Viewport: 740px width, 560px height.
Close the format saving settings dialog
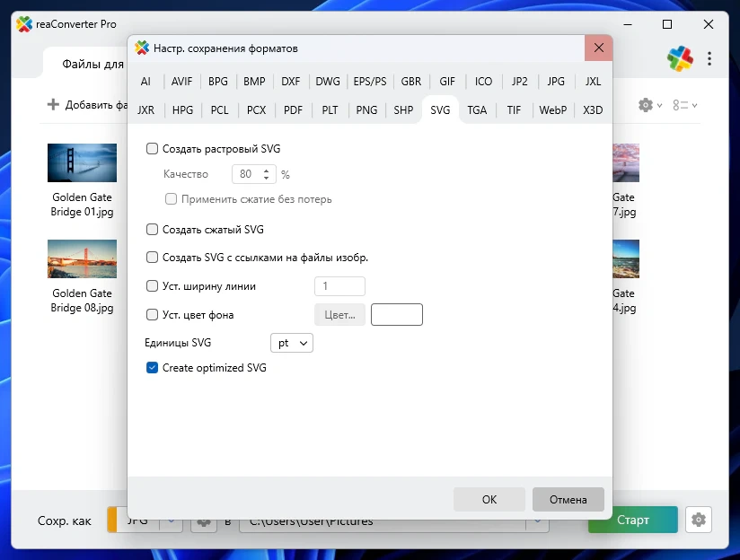[598, 48]
